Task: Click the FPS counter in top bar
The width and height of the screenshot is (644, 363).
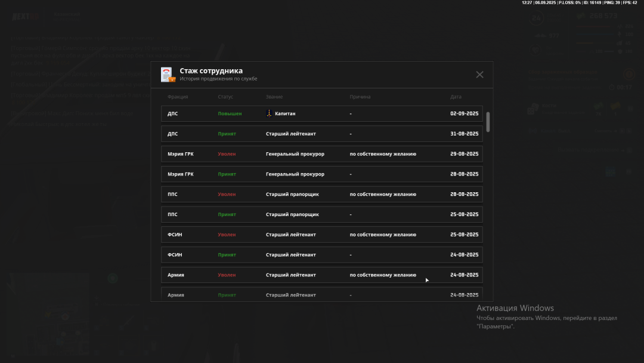Action: (628, 3)
